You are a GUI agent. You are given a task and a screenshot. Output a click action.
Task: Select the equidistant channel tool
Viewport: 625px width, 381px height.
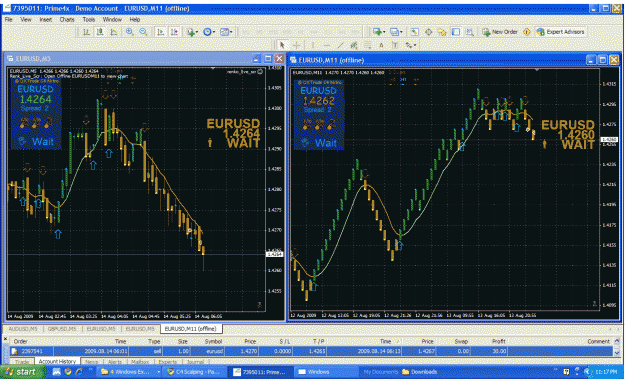click(354, 45)
